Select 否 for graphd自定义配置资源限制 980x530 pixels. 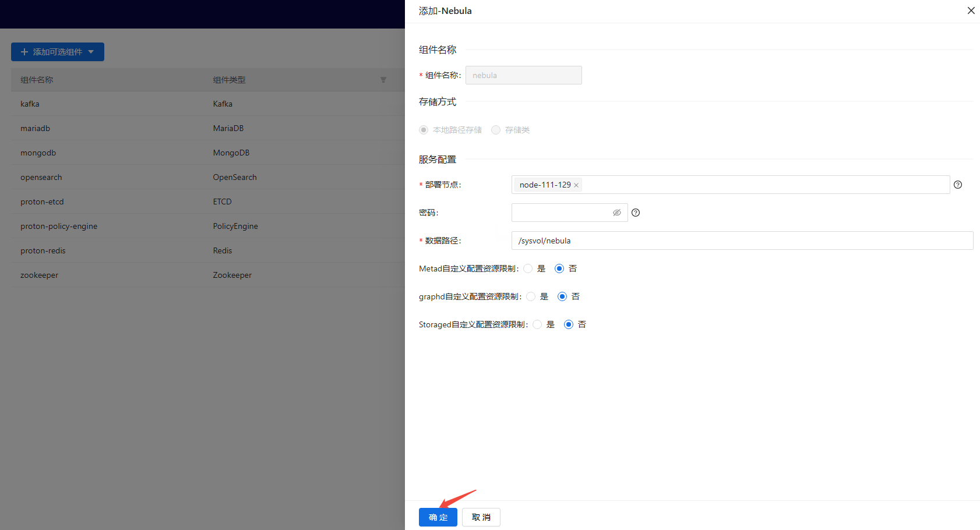click(562, 296)
